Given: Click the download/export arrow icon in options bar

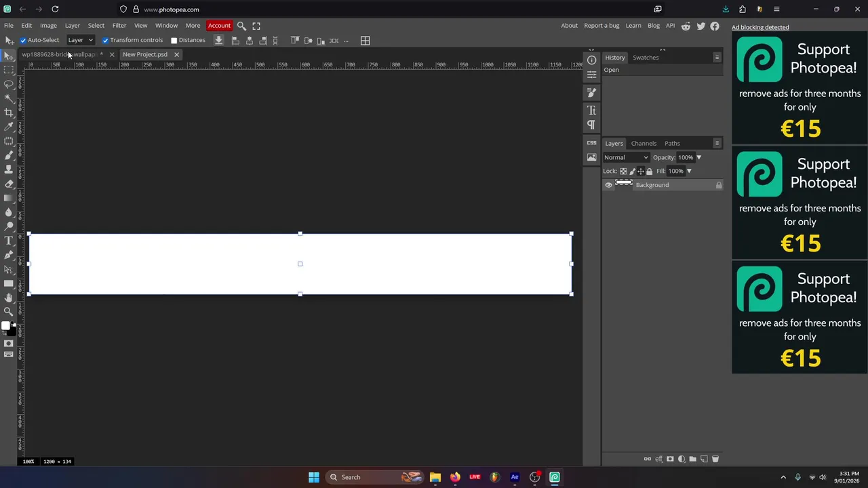Looking at the screenshot, I should [x=218, y=41].
